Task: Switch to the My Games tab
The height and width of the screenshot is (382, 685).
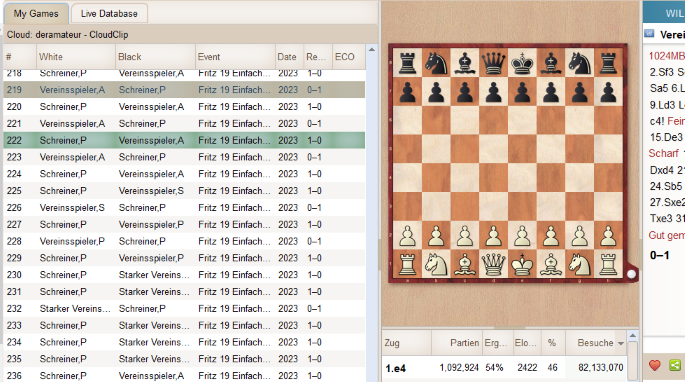Action: pos(36,14)
